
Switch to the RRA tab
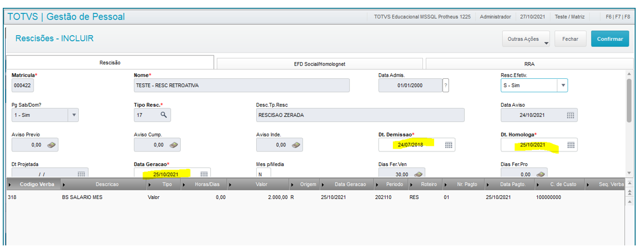[530, 64]
